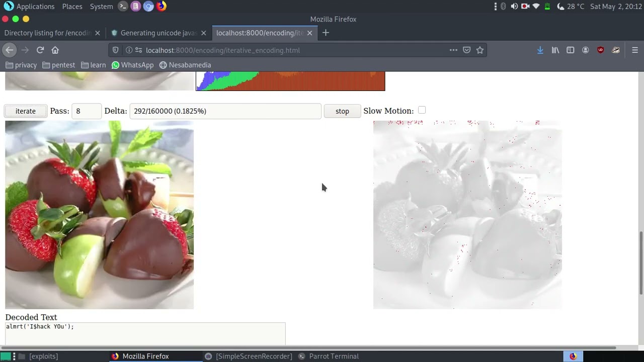
Task: Click the horizontal page scrollbar
Action: point(308,347)
